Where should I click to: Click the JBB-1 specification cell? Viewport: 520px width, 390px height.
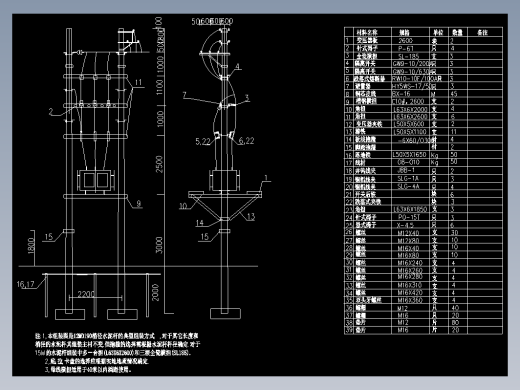[x=406, y=170]
